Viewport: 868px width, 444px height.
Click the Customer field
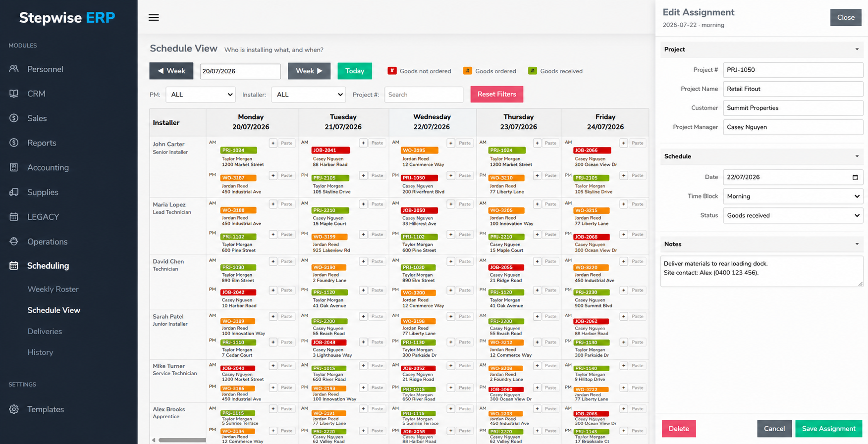(793, 108)
